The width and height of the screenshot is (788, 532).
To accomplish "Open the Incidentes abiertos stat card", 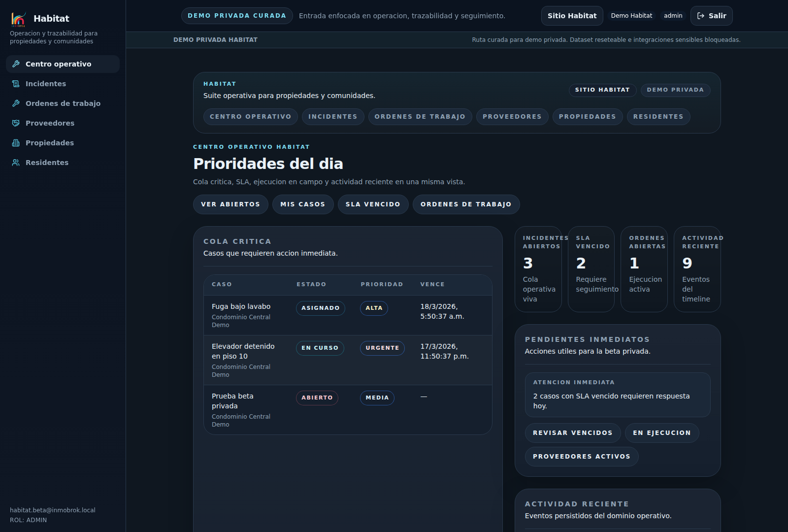I will click(x=538, y=269).
